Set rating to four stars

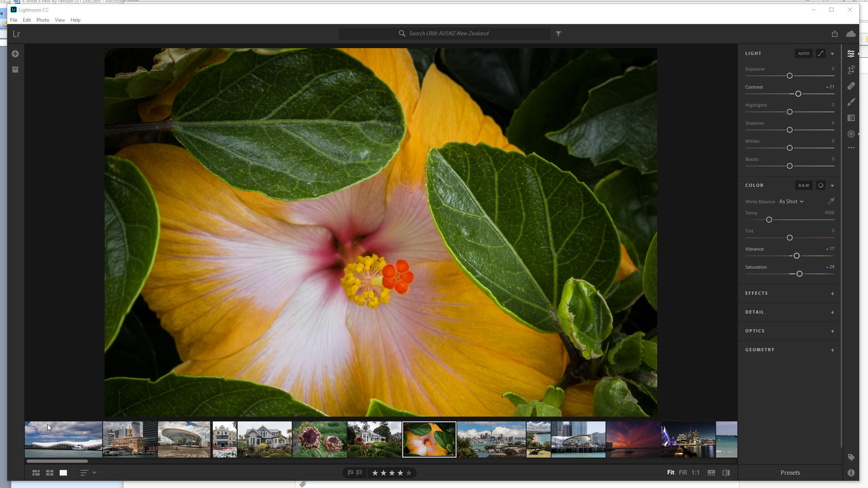click(400, 473)
